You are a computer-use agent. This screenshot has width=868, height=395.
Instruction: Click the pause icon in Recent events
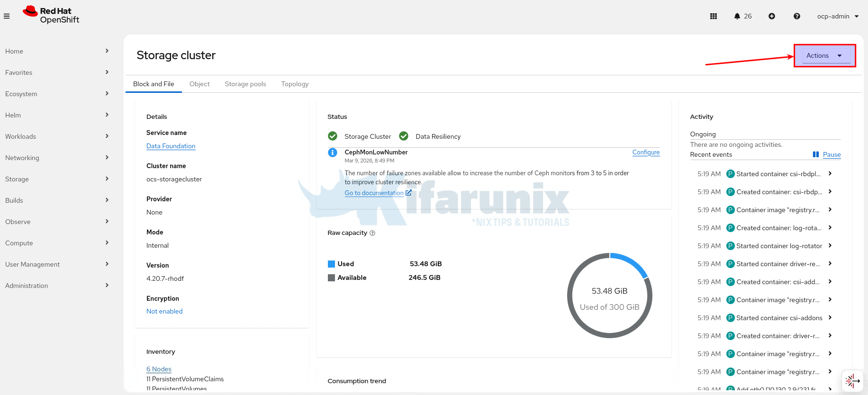[816, 154]
